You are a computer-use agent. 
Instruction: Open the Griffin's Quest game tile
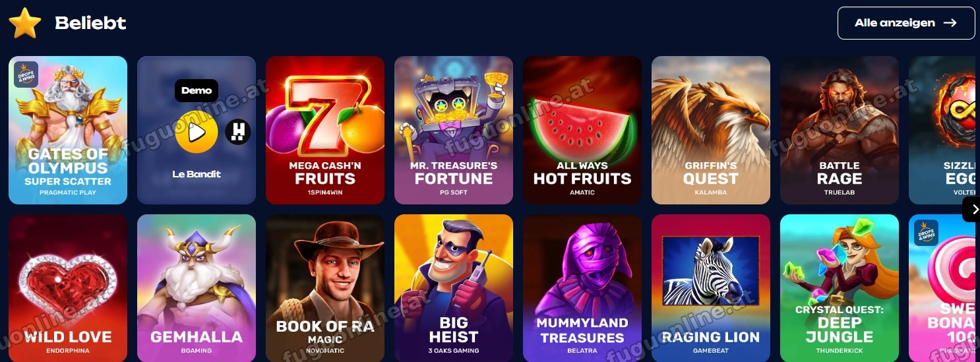click(711, 130)
